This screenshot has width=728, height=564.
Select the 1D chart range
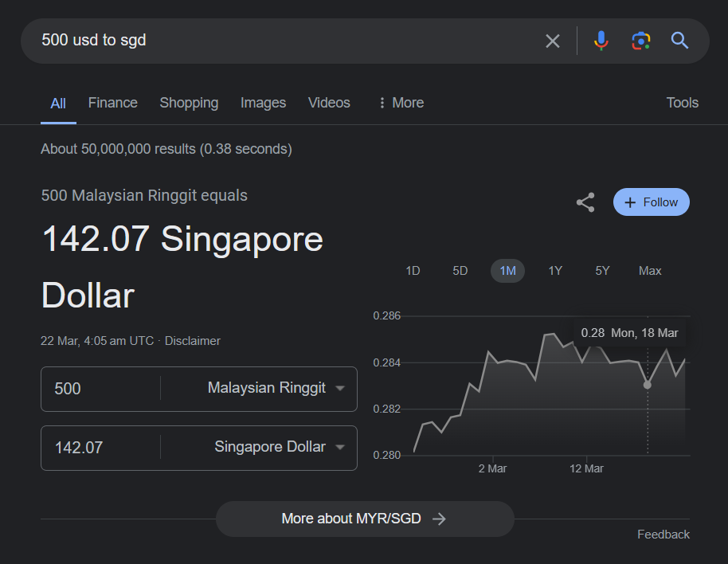(413, 271)
